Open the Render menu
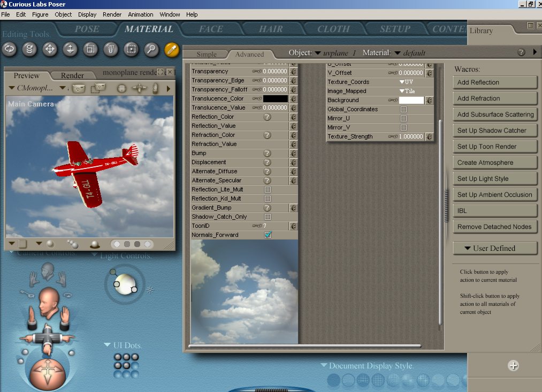542x392 pixels. [112, 14]
